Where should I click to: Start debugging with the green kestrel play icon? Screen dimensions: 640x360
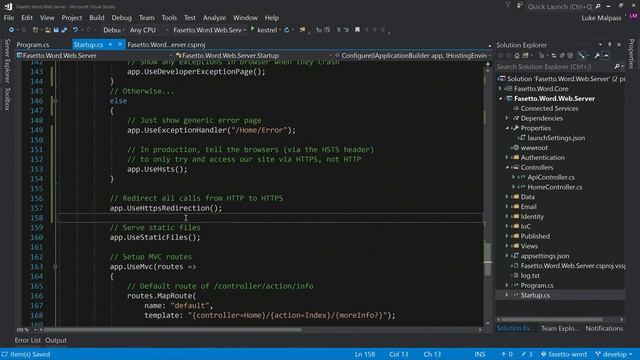[253, 29]
